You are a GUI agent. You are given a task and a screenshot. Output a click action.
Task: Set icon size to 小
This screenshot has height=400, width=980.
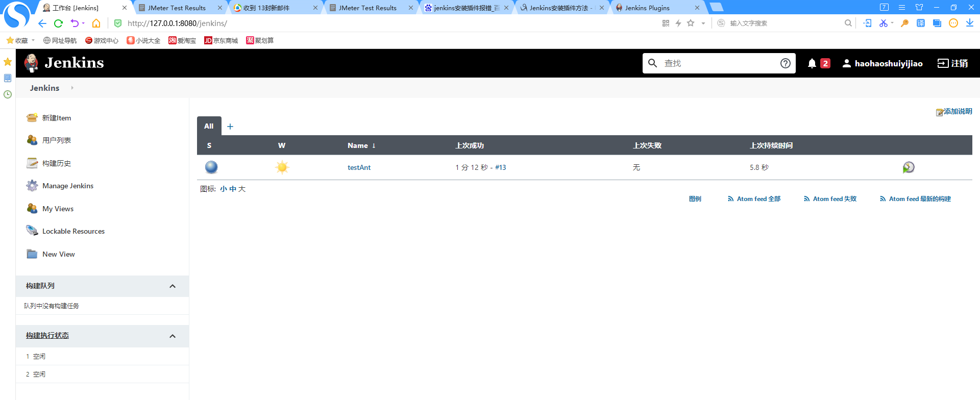pyautogui.click(x=224, y=189)
